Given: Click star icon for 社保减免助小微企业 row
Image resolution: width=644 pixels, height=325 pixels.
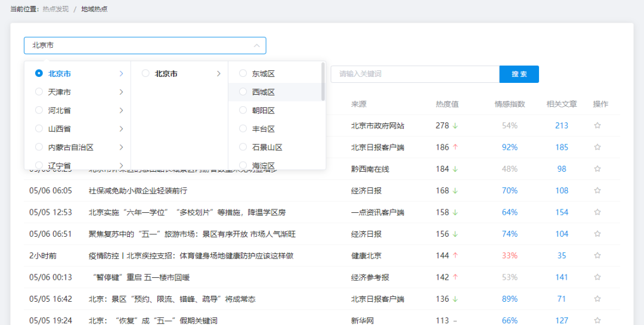Looking at the screenshot, I should [x=597, y=191].
